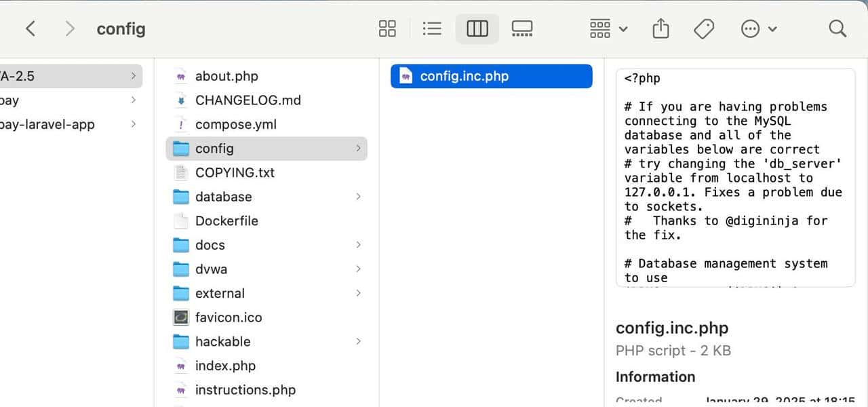Expand the hackable folder chevron
The height and width of the screenshot is (407, 868).
click(x=358, y=341)
